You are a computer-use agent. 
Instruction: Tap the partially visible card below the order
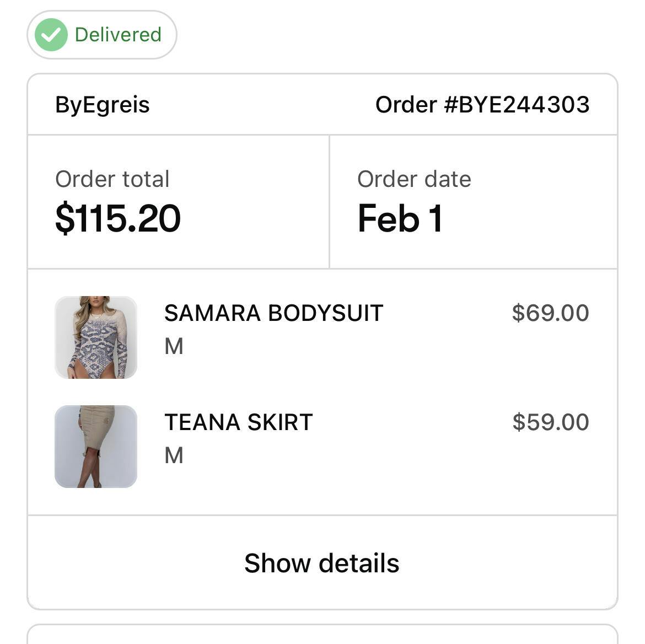pos(322,635)
